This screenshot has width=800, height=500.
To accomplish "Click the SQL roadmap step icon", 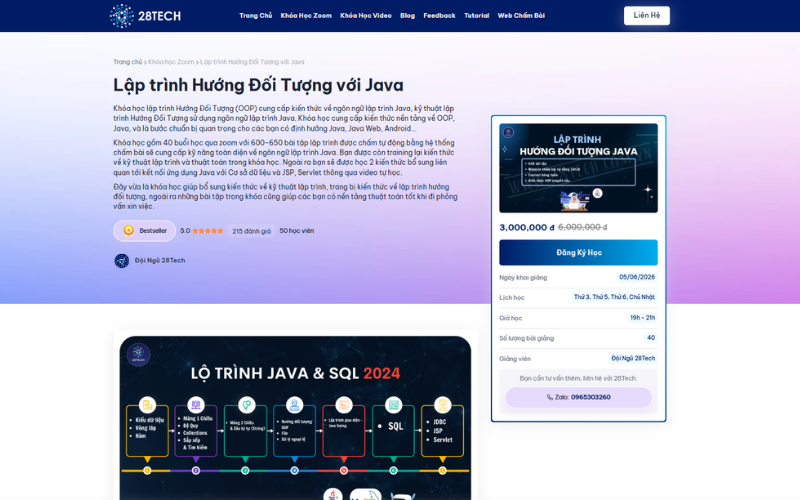I will point(393,405).
